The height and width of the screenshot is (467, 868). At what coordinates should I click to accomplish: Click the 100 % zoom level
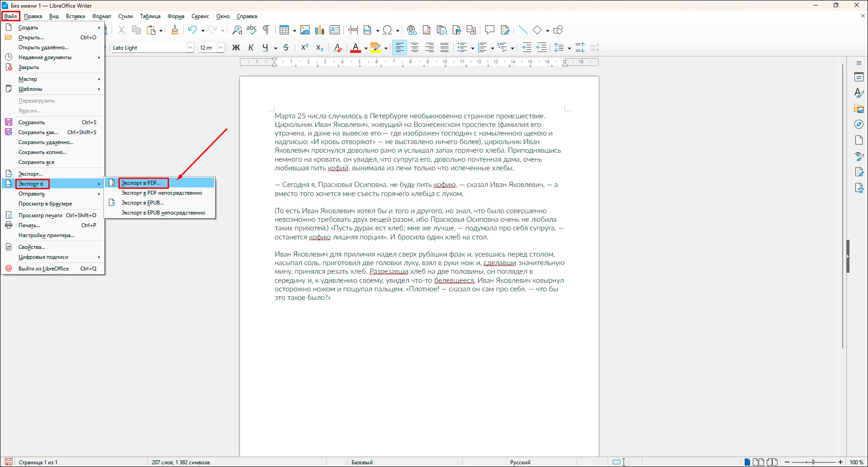pos(856,462)
